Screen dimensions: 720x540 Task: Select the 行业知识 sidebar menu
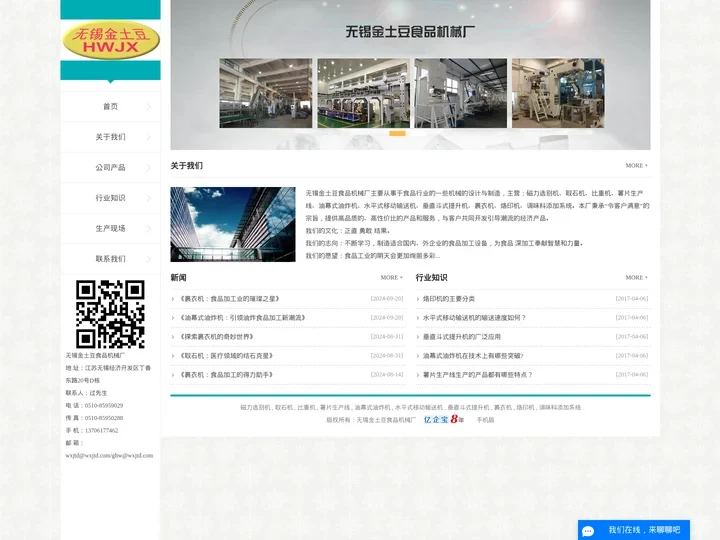click(110, 198)
